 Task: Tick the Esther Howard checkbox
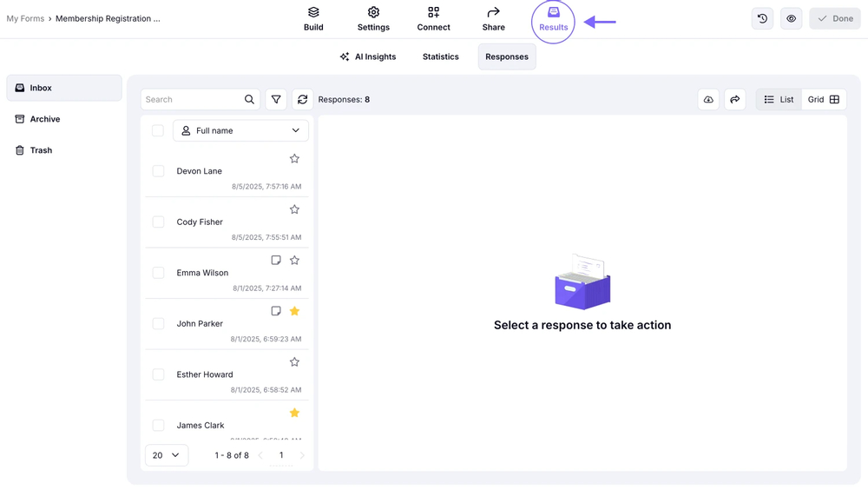(x=158, y=374)
